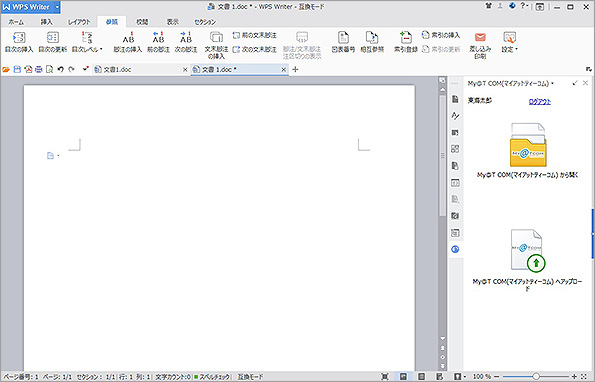Export to PDF from quick toolbar
This screenshot has height=382, width=595.
(x=28, y=69)
